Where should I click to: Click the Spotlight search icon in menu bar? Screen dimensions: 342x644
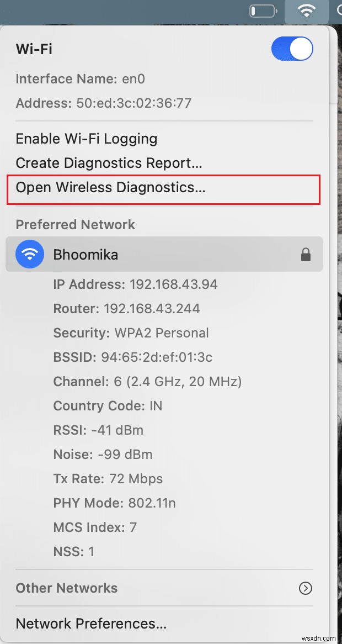[339, 10]
